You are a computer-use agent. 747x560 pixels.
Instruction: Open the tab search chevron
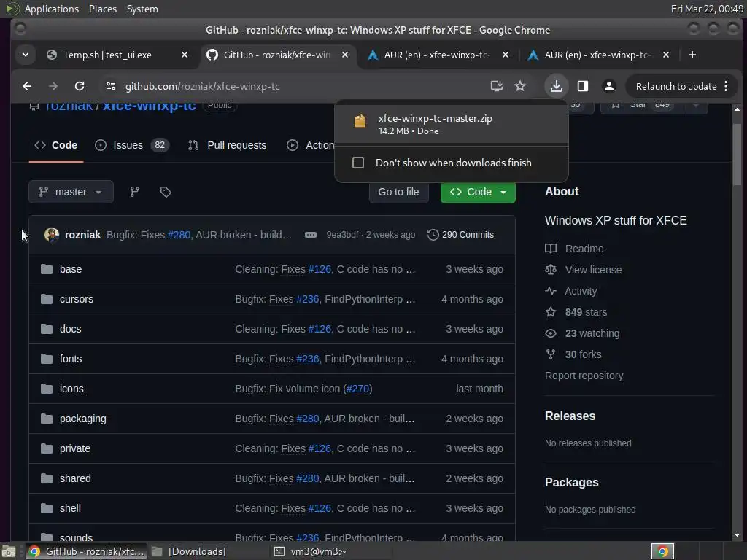click(x=26, y=55)
